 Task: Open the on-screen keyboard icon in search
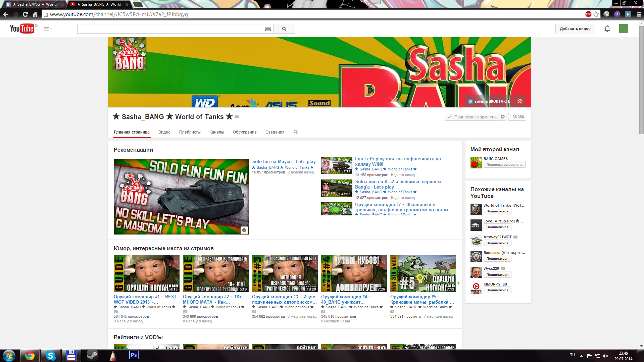coord(268,29)
